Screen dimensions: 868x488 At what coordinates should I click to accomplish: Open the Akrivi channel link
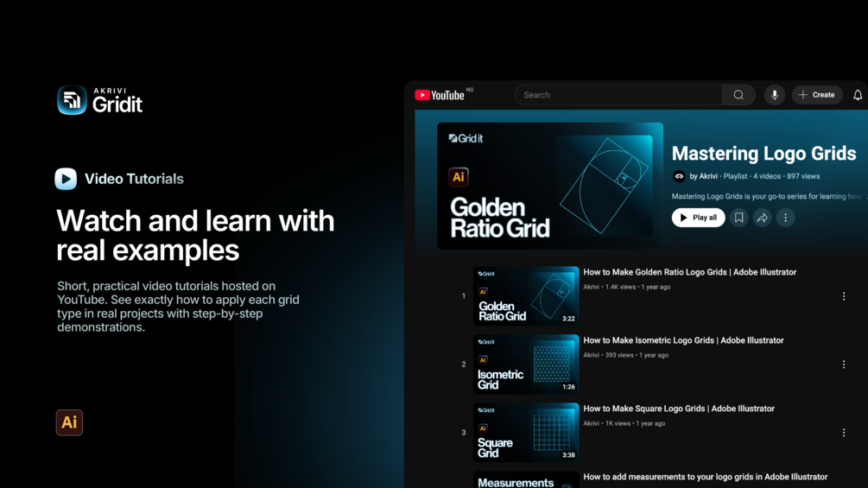pyautogui.click(x=704, y=176)
